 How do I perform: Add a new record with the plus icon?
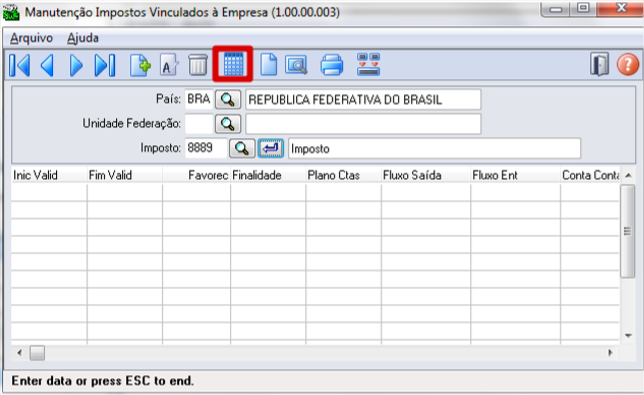coord(140,65)
